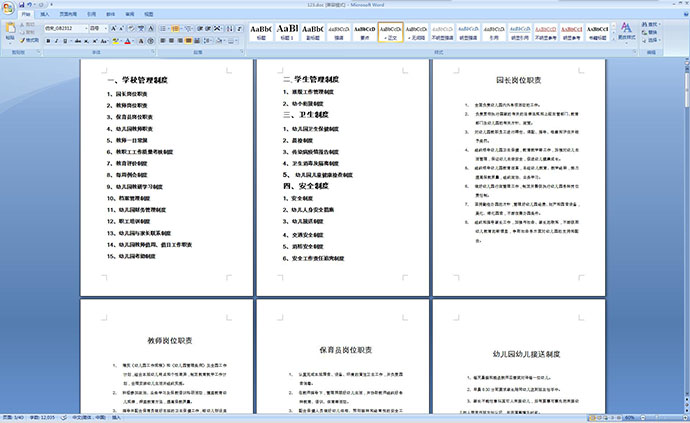Switch to Mailings ribbon tab

(110, 14)
